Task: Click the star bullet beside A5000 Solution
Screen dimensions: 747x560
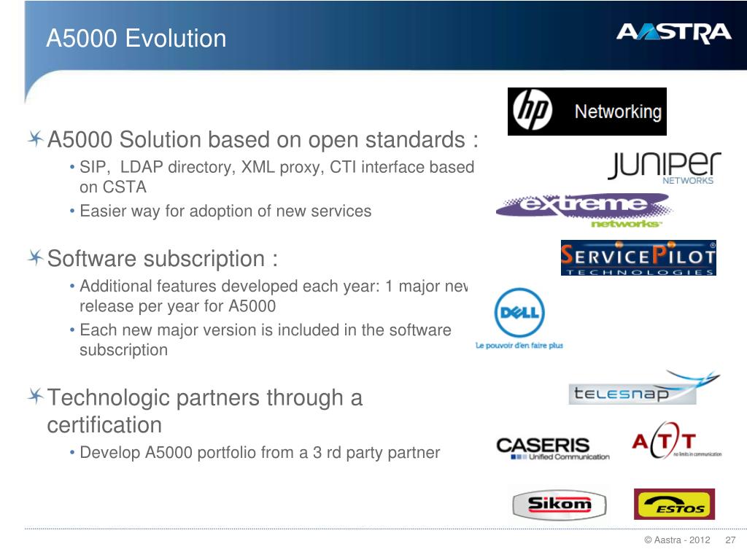Action: pyautogui.click(x=36, y=139)
